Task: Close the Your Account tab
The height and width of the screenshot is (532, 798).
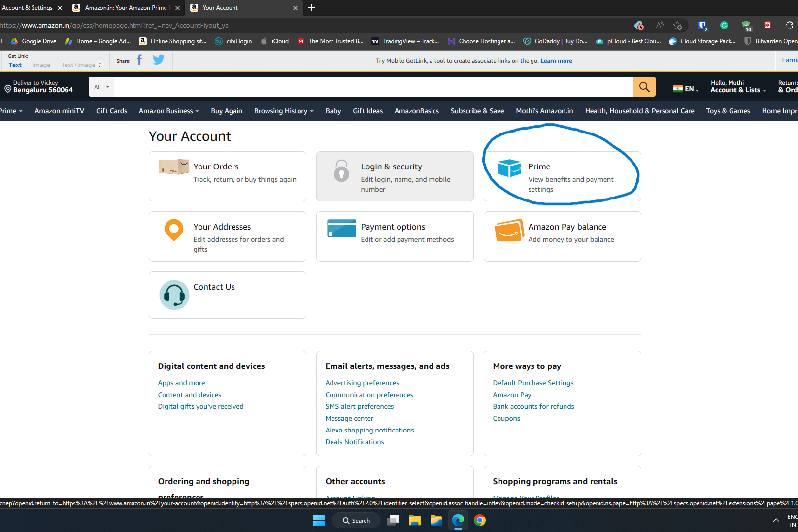Action: pos(295,8)
